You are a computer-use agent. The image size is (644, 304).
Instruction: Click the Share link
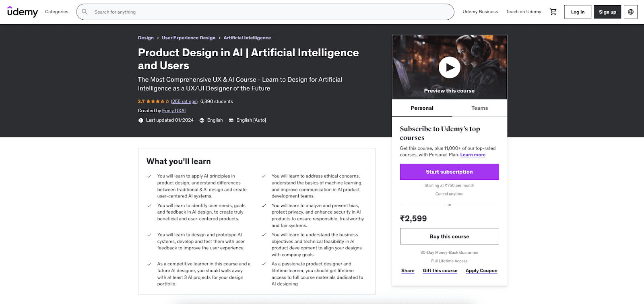pyautogui.click(x=408, y=271)
